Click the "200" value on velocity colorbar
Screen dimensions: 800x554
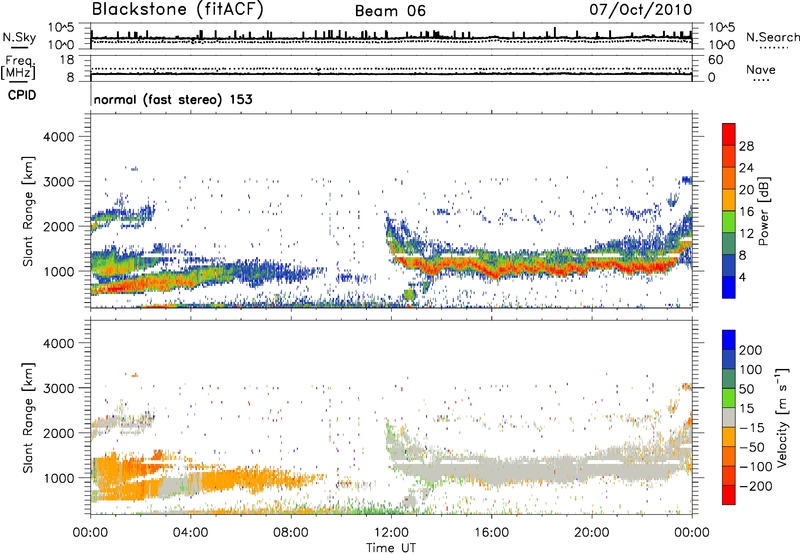click(751, 350)
